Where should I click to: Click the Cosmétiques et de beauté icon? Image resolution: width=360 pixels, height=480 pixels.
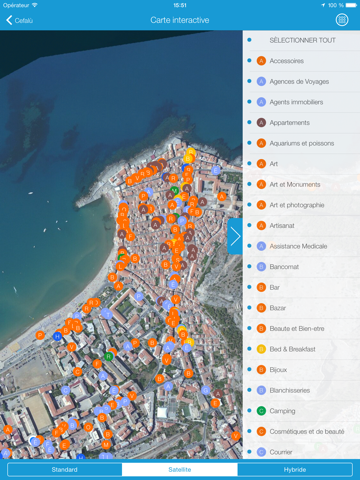pos(261,432)
